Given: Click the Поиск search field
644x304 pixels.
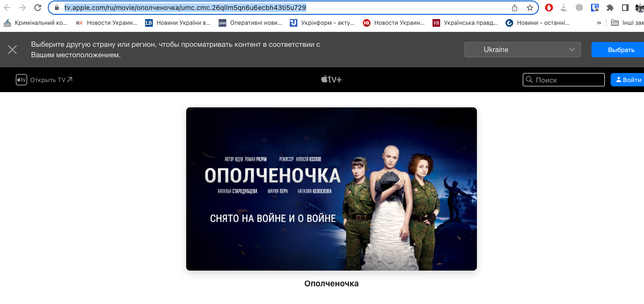Looking at the screenshot, I should 564,80.
